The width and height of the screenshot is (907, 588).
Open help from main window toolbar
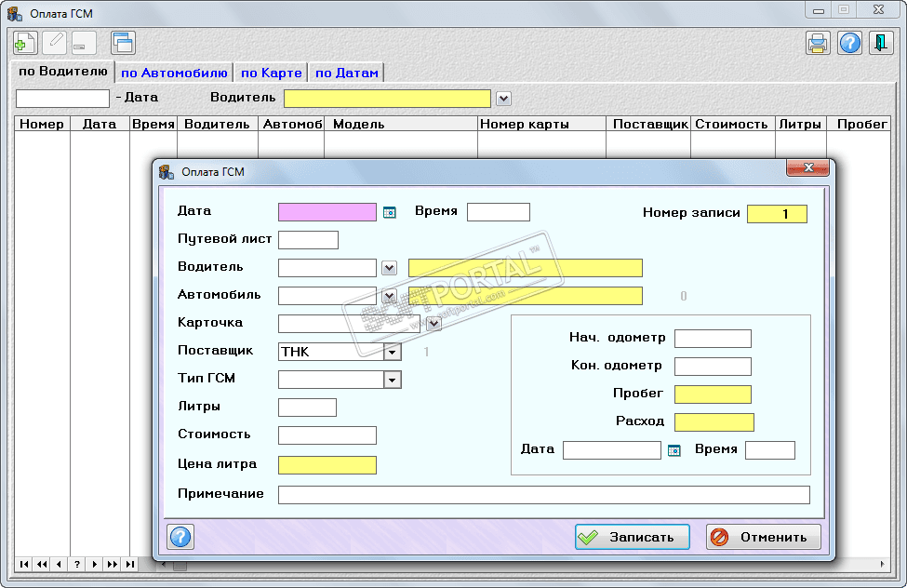849,44
